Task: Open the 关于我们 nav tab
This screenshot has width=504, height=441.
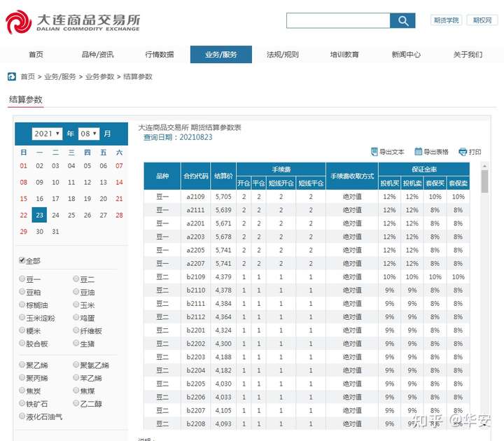Action: click(x=468, y=55)
